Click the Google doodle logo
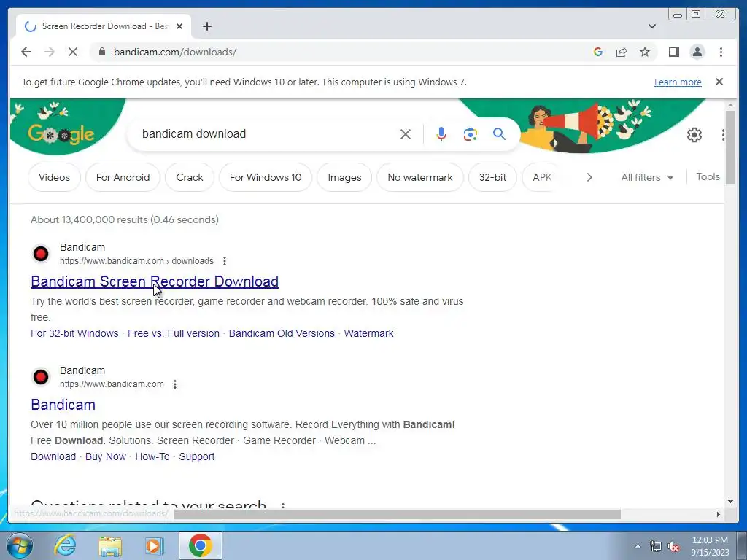This screenshot has height=560, width=747. click(61, 134)
